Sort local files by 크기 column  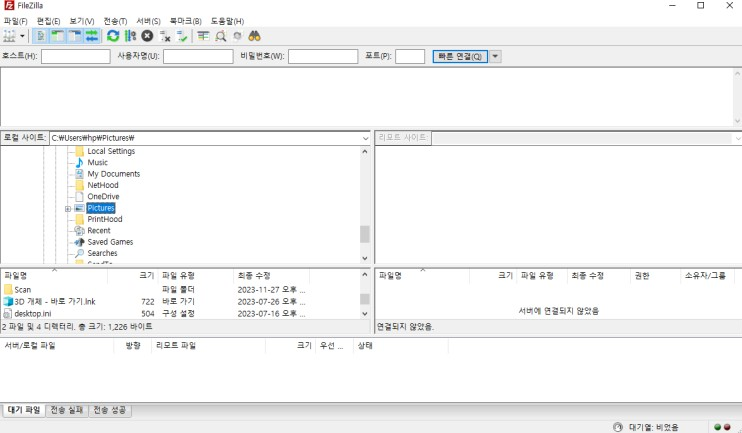133,275
